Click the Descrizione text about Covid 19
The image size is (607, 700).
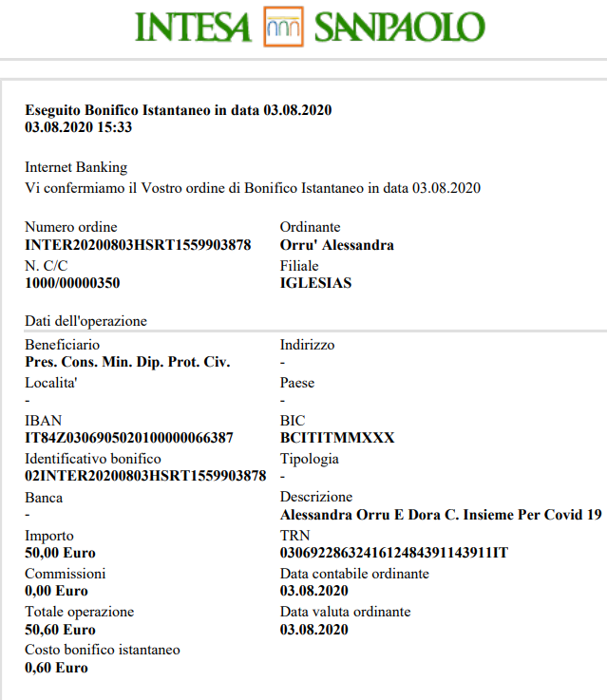pos(441,515)
